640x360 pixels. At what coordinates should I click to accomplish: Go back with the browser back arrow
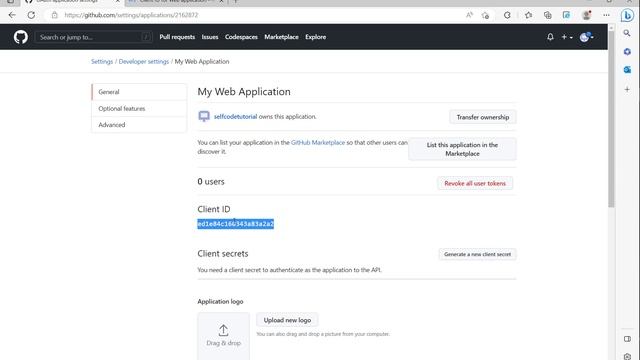[12, 15]
